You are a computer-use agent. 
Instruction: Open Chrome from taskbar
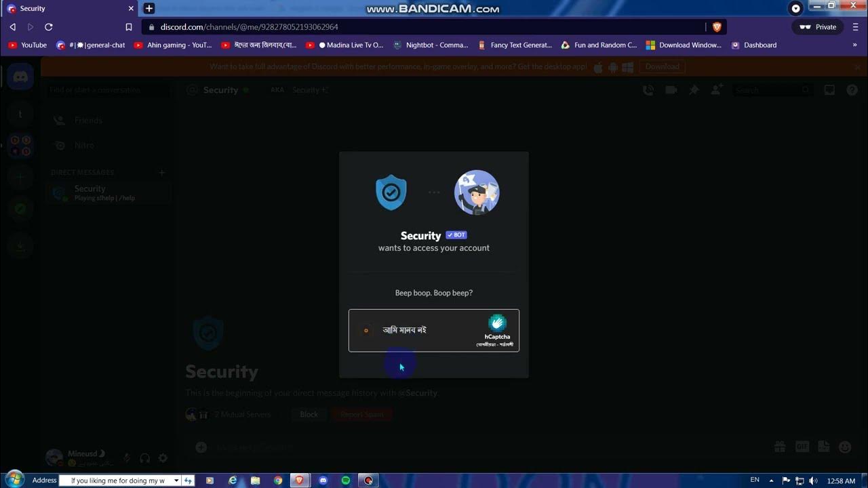coord(278,481)
